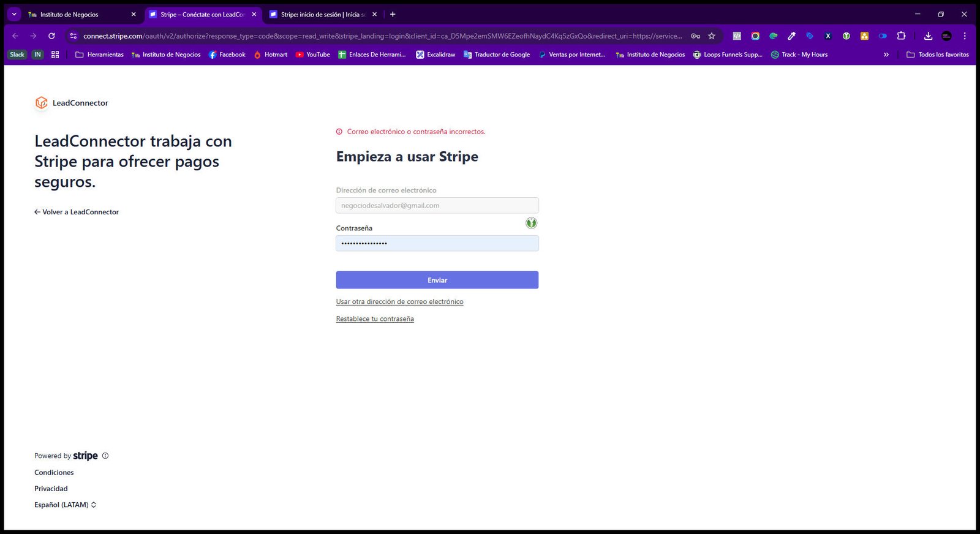Bookmark this page with the star icon

(x=712, y=36)
